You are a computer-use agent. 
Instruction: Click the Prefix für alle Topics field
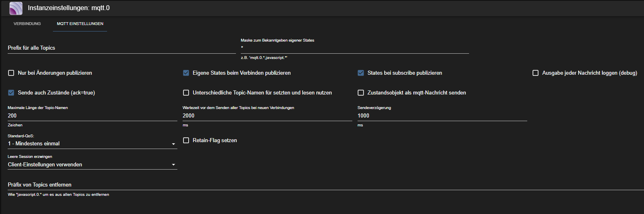pyautogui.click(x=121, y=48)
